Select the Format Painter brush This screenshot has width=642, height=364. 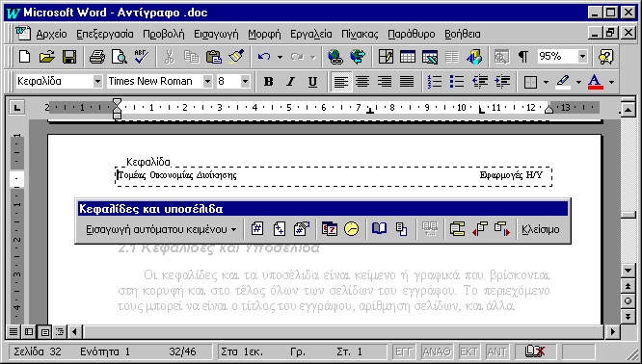[236, 57]
